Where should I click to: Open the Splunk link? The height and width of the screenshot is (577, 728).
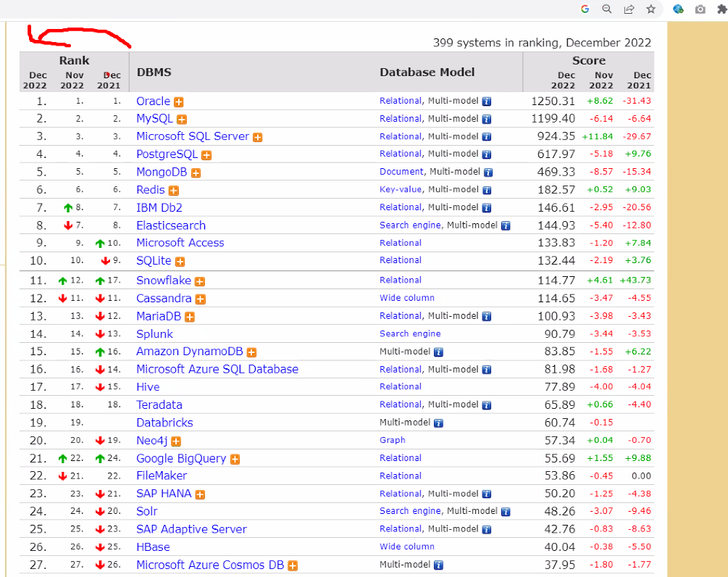[154, 334]
